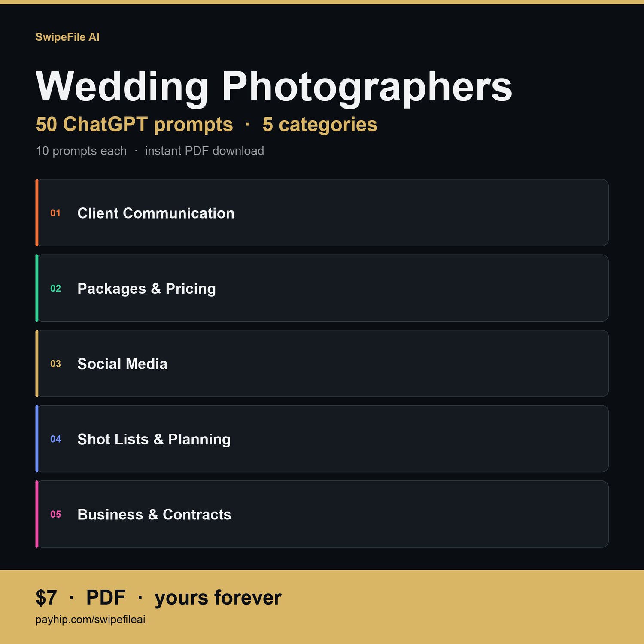Click the $7 price label

pos(46,598)
